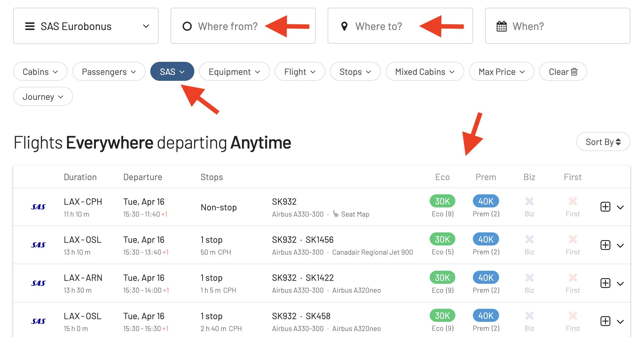This screenshot has width=644, height=337.
Task: Expand the LAX-ARN flight details chevron
Action: [x=620, y=284]
